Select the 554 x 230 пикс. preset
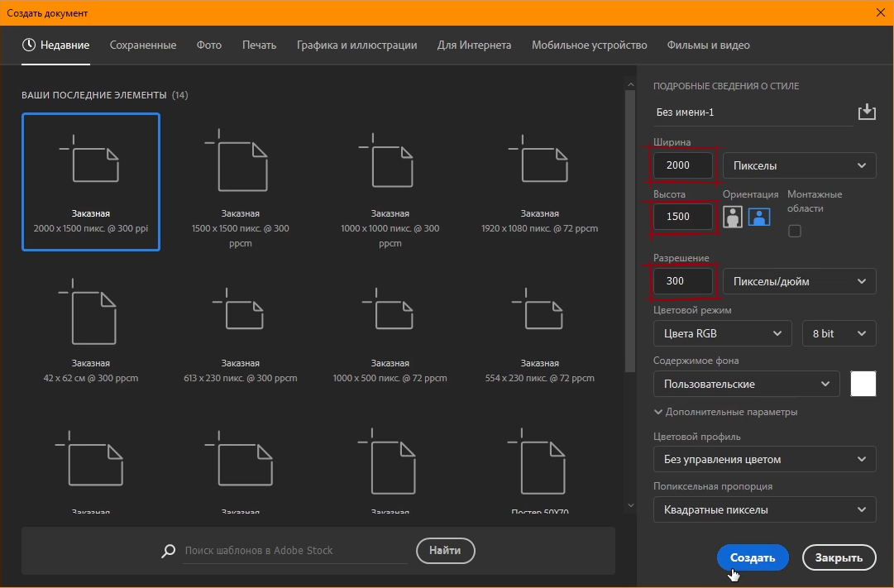The height and width of the screenshot is (588, 894). tap(539, 331)
